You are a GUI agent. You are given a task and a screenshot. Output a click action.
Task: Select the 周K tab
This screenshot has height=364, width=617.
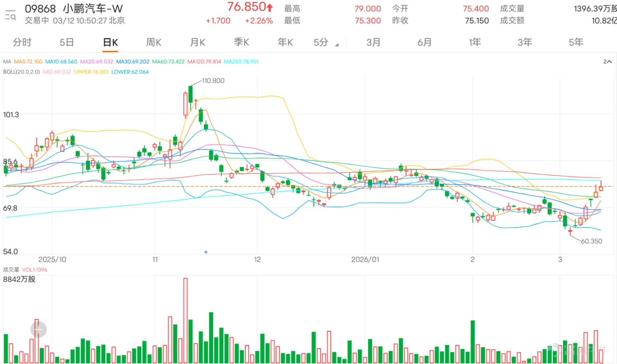(x=153, y=42)
